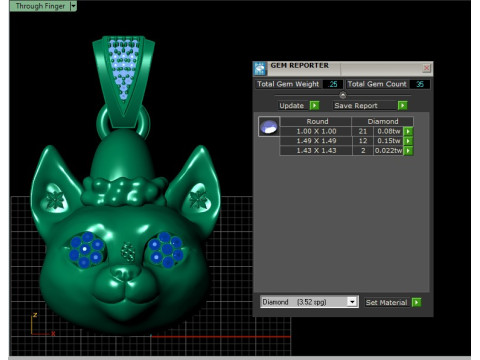480x360 pixels.
Task: Select the 1.43 X 1.43 gem row
Action: click(347, 151)
